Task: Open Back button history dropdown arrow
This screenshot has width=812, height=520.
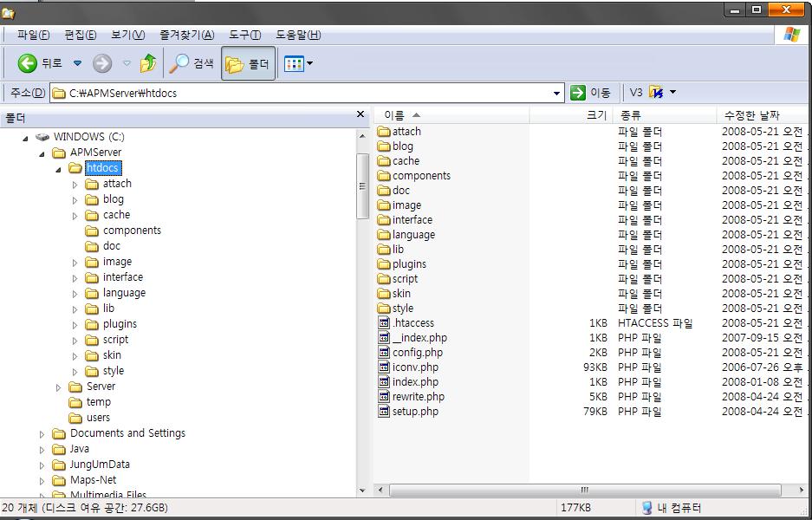Action: 77,63
